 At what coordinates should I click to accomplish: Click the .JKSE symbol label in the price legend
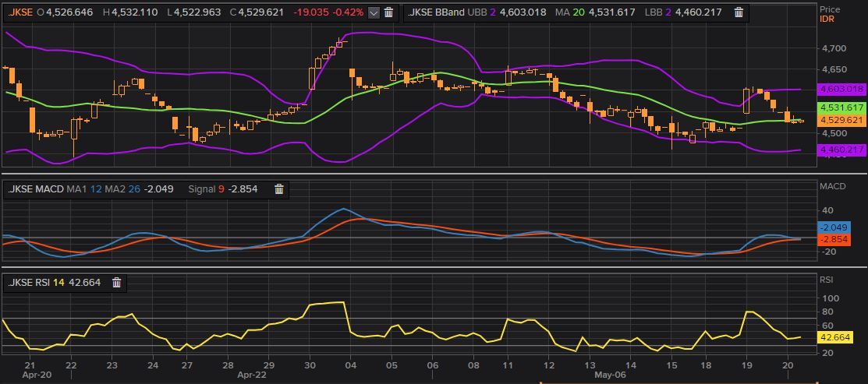pos(20,12)
